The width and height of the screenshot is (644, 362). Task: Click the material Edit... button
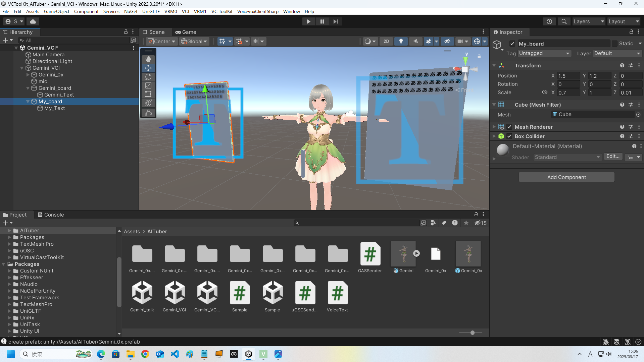click(x=613, y=157)
